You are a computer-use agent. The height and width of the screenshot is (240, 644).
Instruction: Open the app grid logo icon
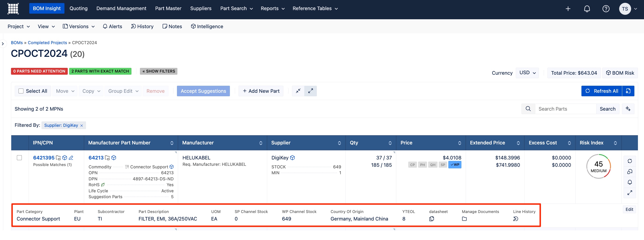pos(13,8)
